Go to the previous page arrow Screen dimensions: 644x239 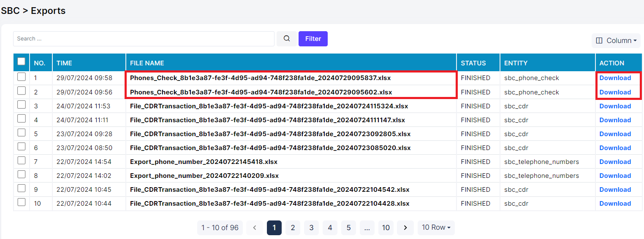pyautogui.click(x=255, y=228)
